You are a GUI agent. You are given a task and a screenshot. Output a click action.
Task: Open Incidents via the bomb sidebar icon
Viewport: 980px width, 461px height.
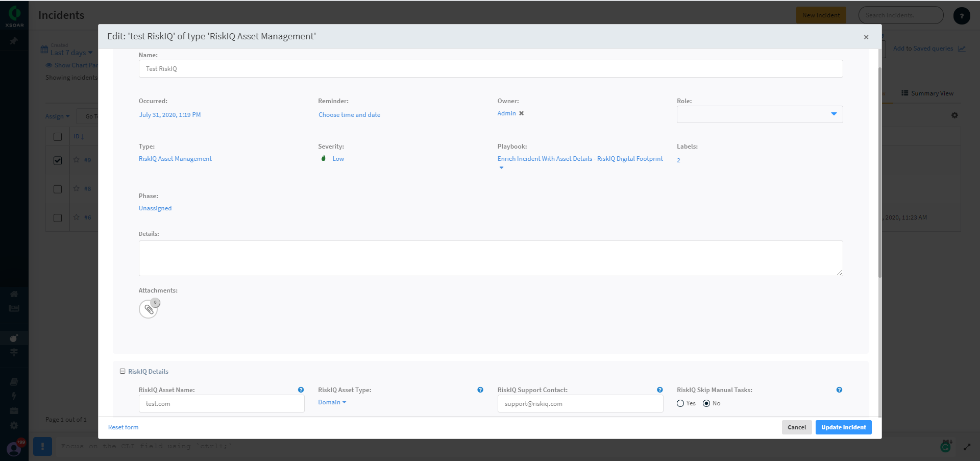coord(14,338)
